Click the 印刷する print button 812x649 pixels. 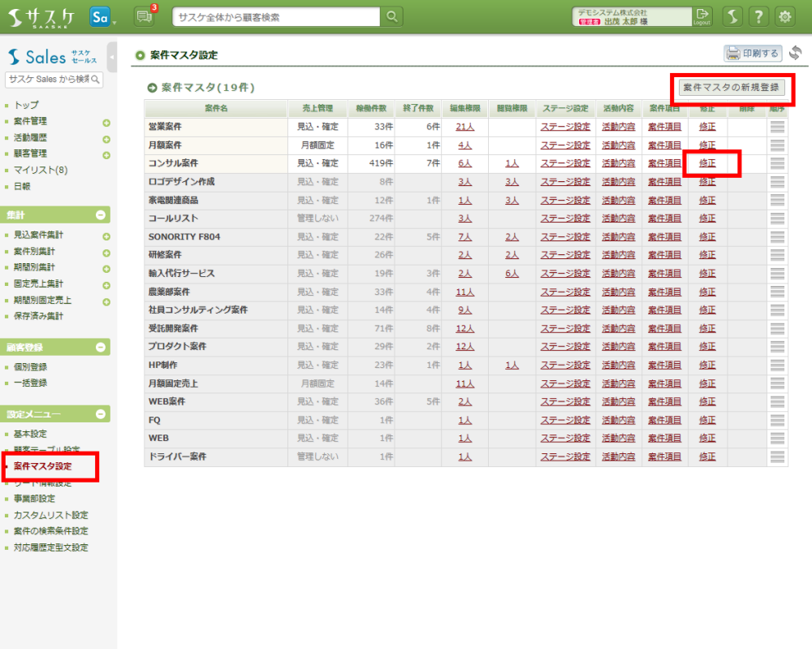[x=753, y=54]
